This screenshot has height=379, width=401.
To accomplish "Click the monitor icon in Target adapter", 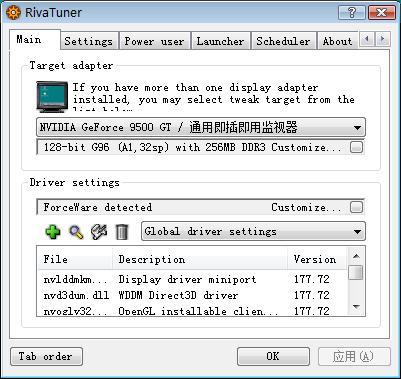I will [x=52, y=97].
